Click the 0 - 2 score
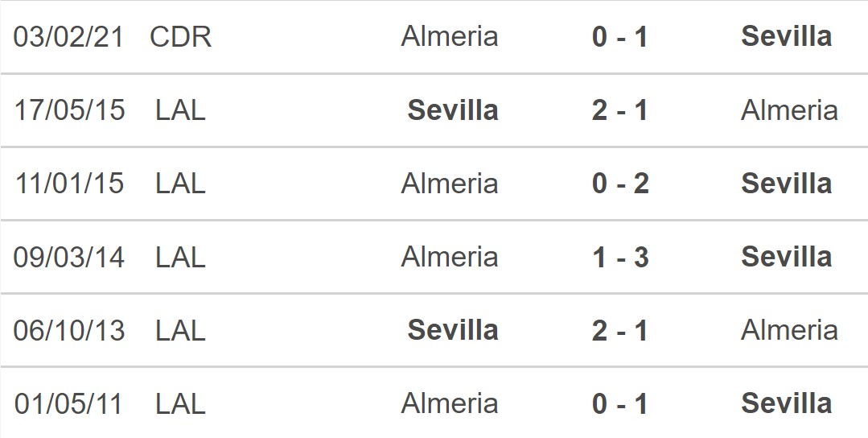 [619, 184]
